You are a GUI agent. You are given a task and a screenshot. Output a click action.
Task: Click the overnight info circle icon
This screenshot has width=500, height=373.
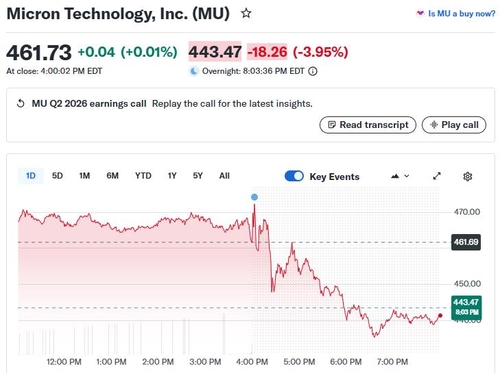(x=312, y=71)
